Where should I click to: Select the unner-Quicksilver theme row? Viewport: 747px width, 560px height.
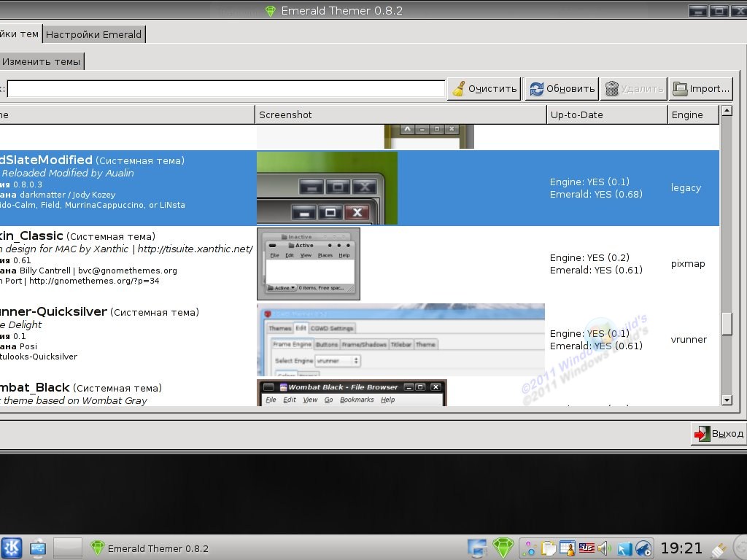click(x=359, y=340)
